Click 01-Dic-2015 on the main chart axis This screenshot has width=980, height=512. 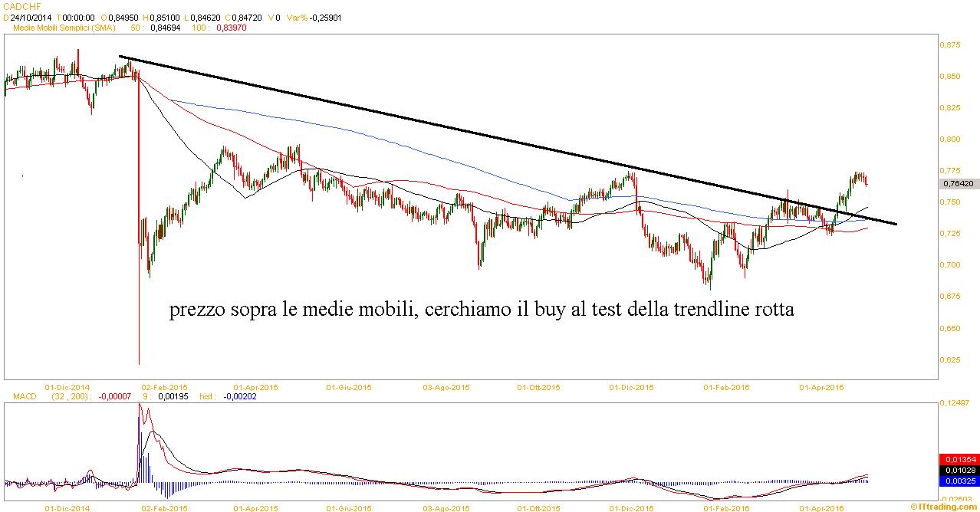[631, 388]
